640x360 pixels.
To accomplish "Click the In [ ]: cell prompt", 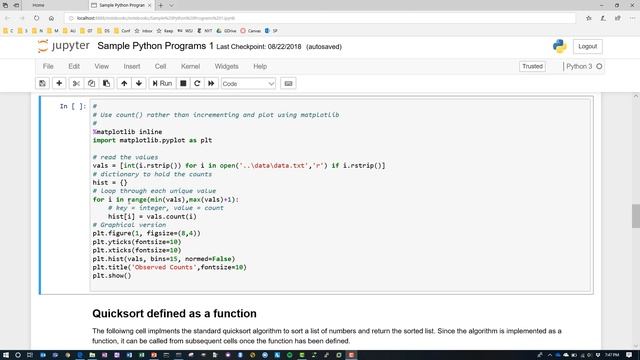I will point(73,106).
